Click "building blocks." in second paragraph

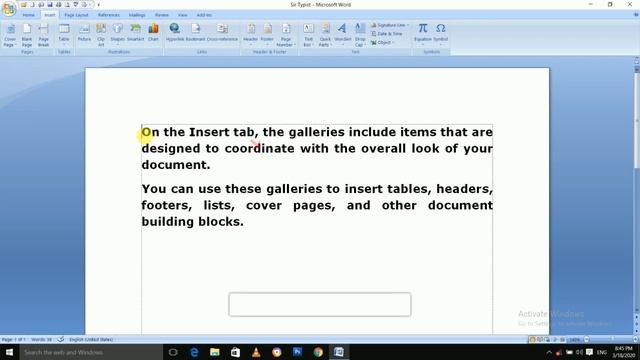pos(192,222)
